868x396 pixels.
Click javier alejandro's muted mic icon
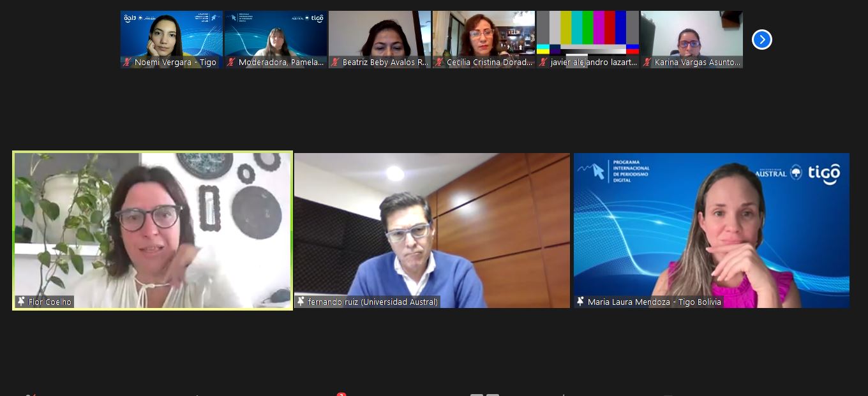(544, 62)
